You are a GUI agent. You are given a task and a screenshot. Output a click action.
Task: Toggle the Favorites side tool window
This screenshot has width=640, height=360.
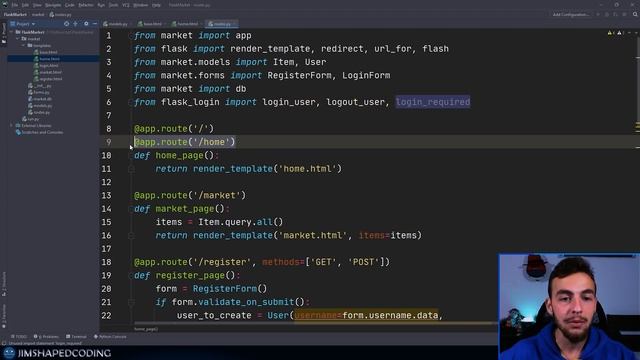4,316
